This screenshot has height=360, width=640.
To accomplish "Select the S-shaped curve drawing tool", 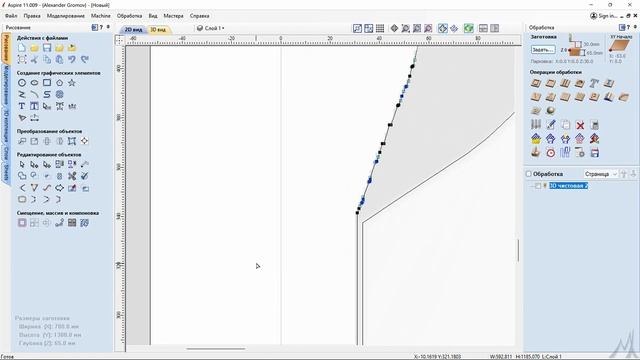I will pos(47,95).
